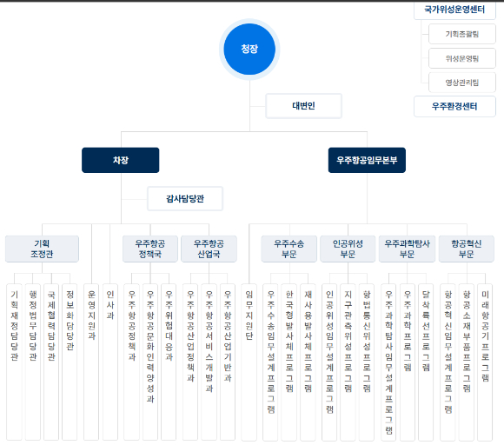The width and height of the screenshot is (504, 445).
Task: Click the 임무지원단 vertical box
Action: (x=249, y=362)
